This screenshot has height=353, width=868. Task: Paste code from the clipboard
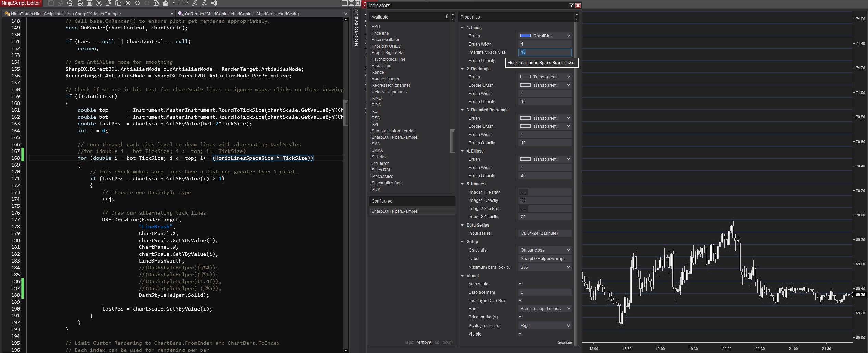pos(118,3)
